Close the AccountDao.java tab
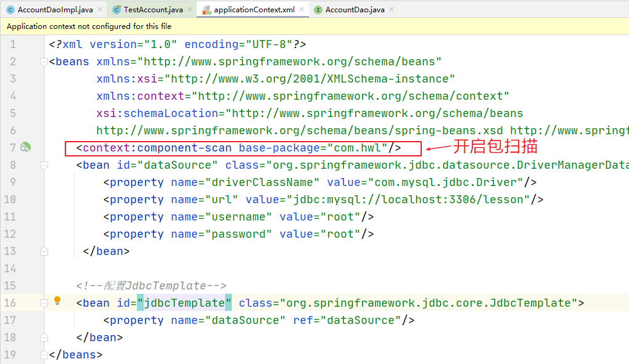 [x=392, y=9]
